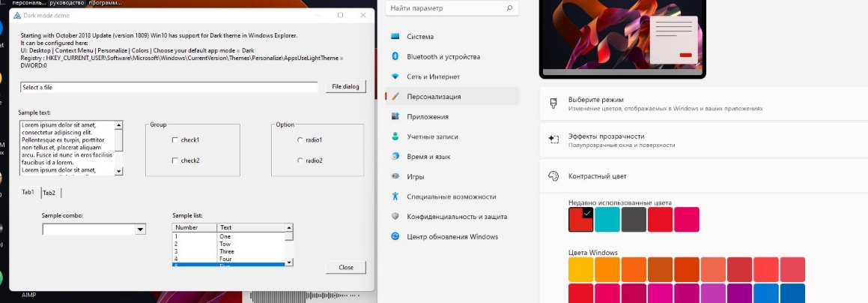Click the File dialog button
The height and width of the screenshot is (303, 868).
coord(345,87)
